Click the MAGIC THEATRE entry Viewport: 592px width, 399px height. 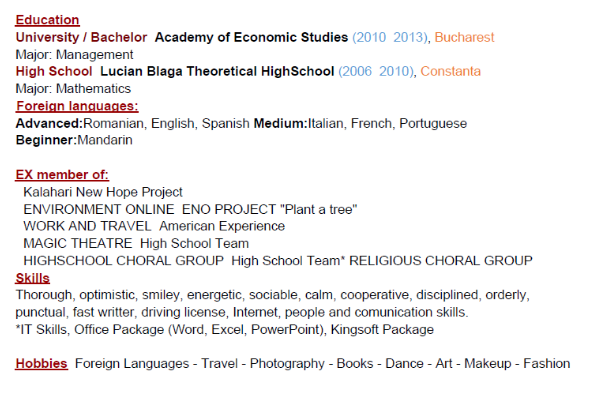pos(136,243)
